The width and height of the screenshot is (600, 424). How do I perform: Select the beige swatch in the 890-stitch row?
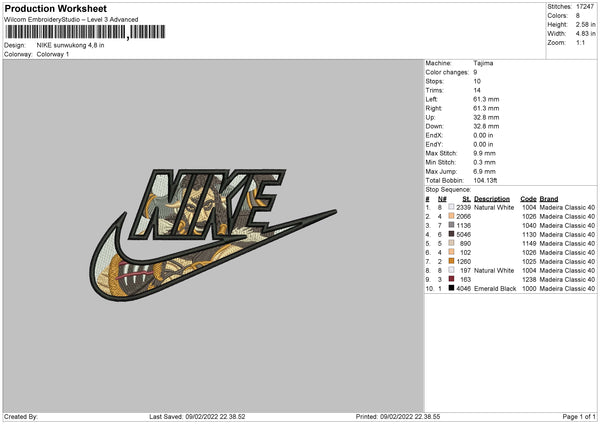click(x=452, y=243)
